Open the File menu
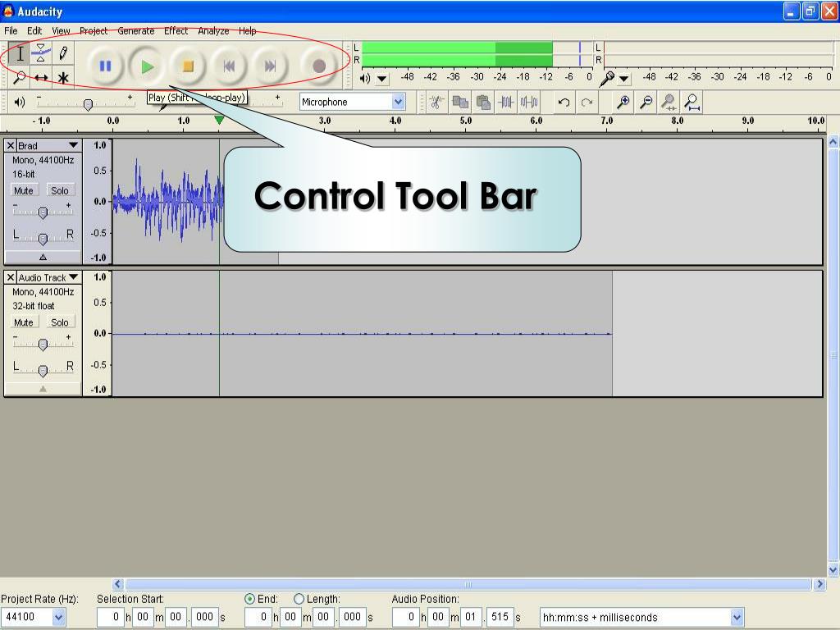Screen dimensions: 840x630 pos(11,31)
